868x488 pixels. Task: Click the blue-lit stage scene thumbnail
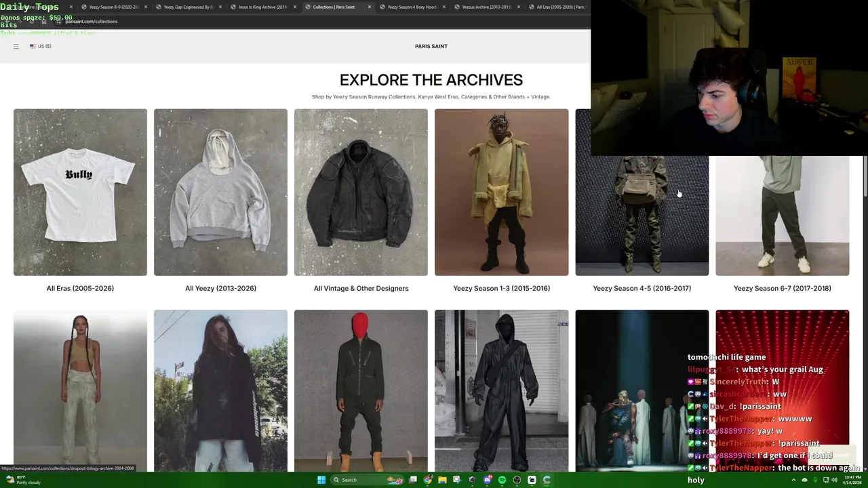coord(642,391)
